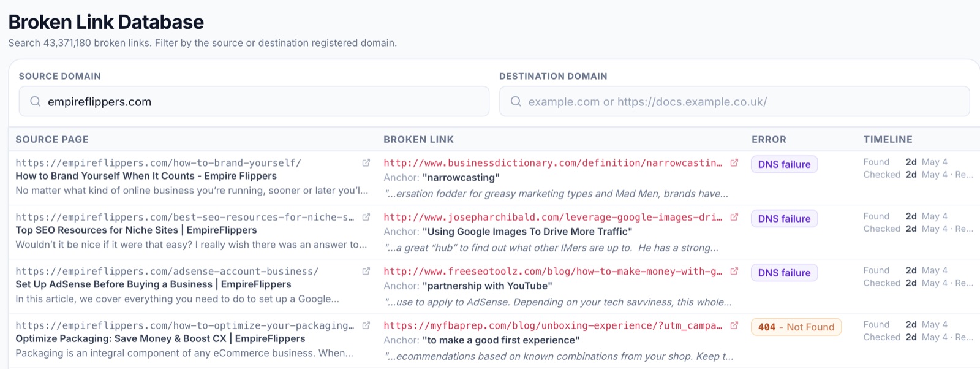Click the DNS failure badge for josepharchibald.com row
Viewport: 980px width, 369px height.
pyautogui.click(x=784, y=219)
